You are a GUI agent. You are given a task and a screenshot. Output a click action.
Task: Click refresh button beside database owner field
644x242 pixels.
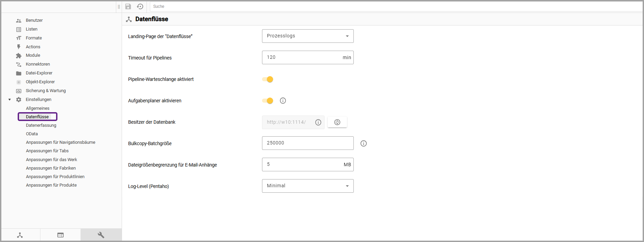tap(337, 122)
